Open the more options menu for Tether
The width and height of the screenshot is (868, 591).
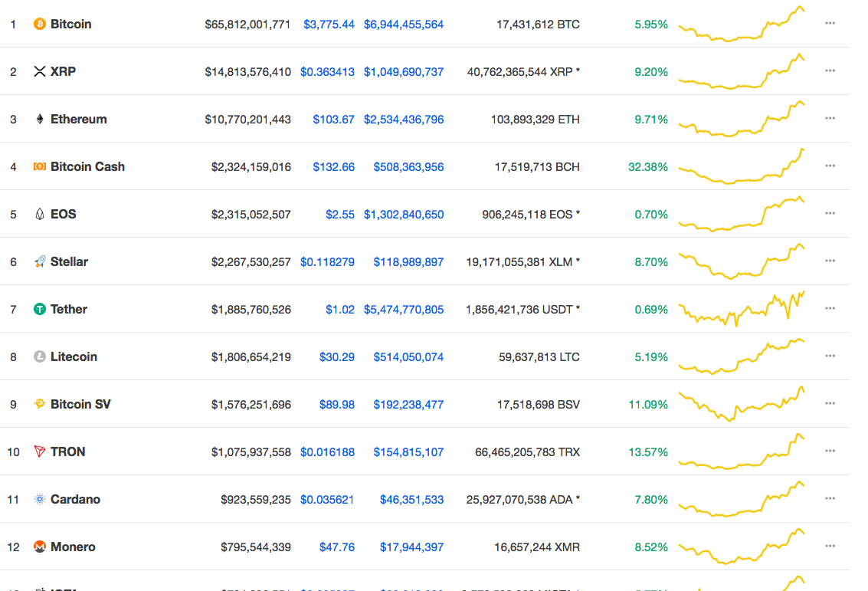830,308
